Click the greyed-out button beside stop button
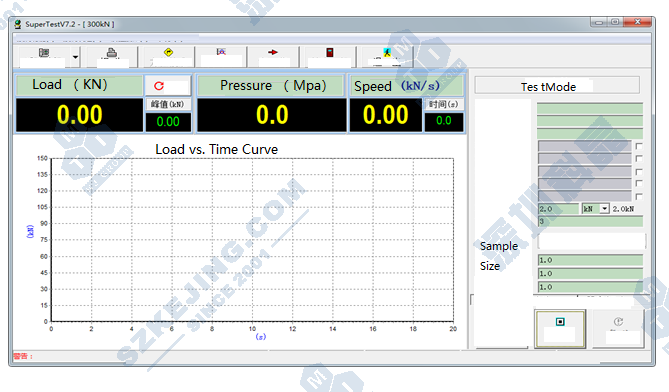 tap(618, 328)
